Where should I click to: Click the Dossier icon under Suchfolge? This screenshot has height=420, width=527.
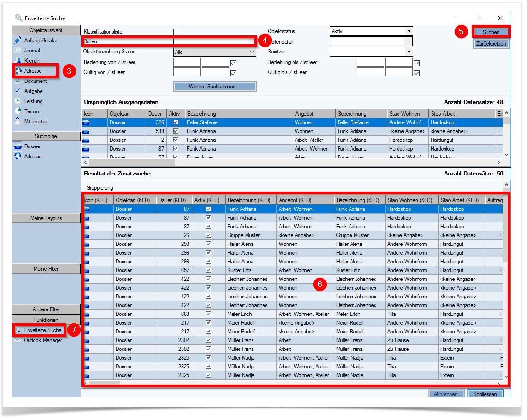[18, 146]
